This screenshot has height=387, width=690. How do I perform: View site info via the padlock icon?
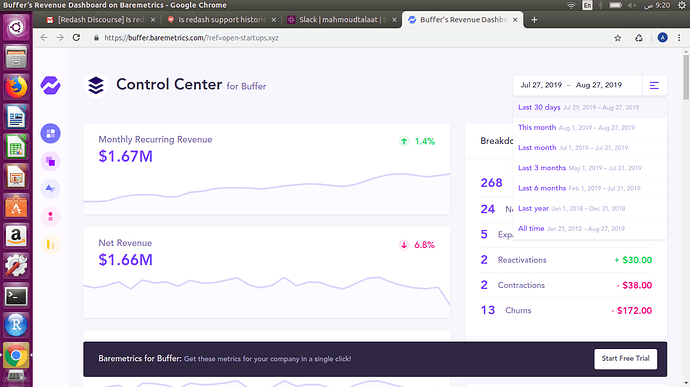(x=96, y=38)
